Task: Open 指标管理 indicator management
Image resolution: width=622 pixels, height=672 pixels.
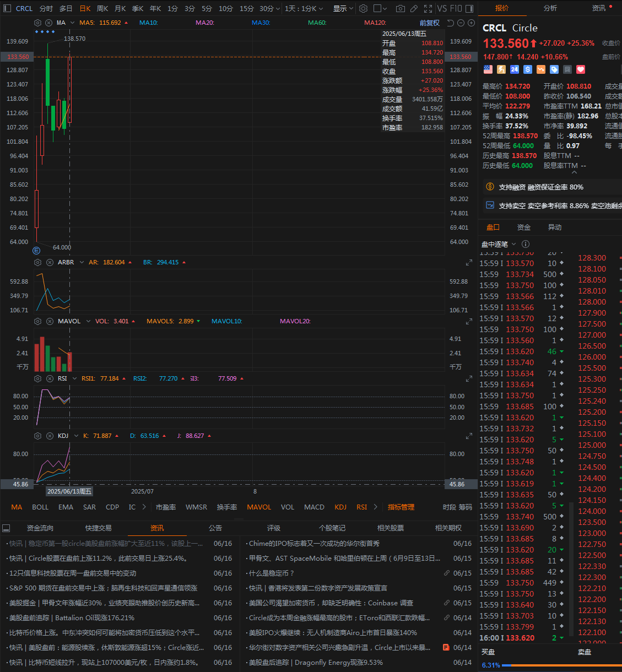Action: click(401, 507)
